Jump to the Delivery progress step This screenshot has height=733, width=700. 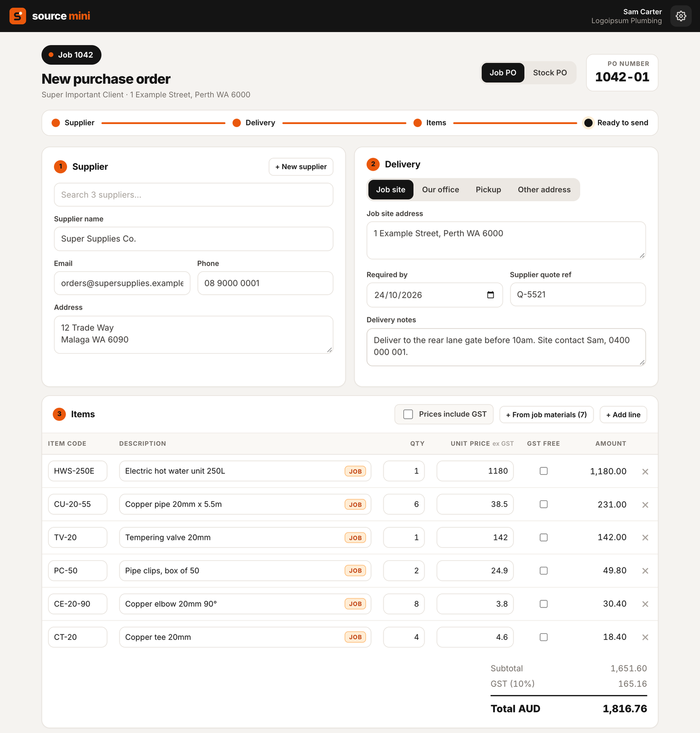click(x=254, y=123)
